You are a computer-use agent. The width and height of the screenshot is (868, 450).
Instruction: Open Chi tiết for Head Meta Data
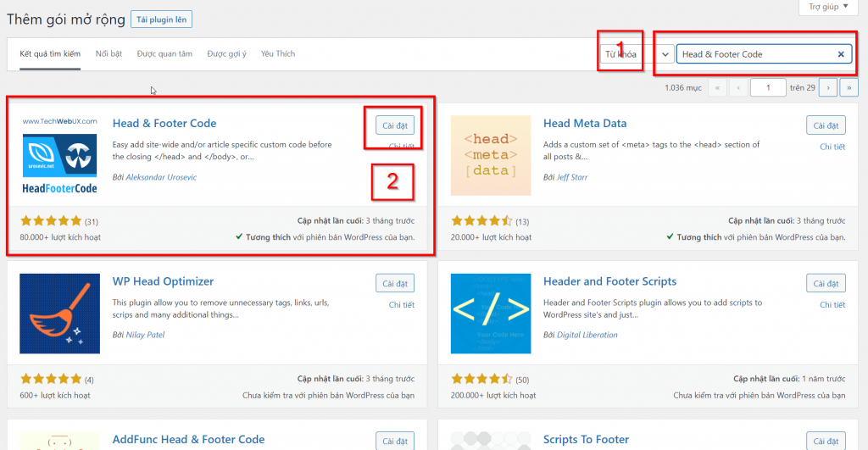(832, 147)
